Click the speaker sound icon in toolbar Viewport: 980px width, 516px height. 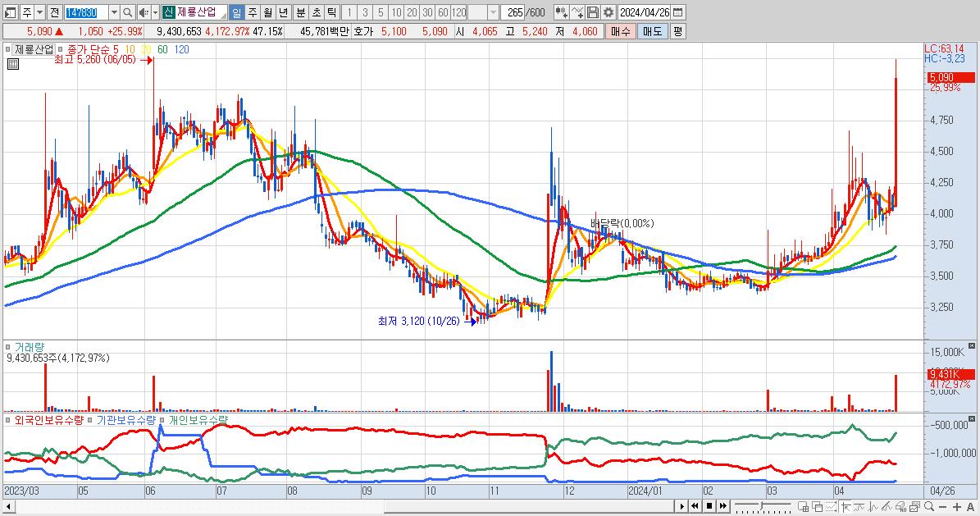(144, 11)
